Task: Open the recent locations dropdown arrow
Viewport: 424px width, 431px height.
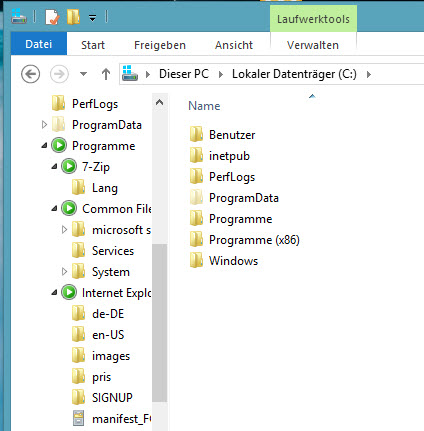Action: click(83, 74)
